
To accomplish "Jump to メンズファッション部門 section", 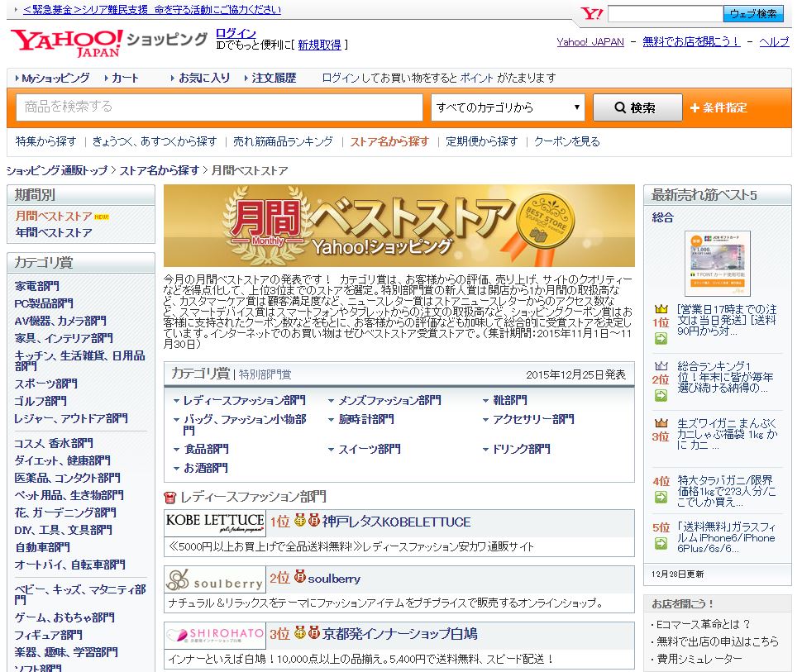I will pyautogui.click(x=389, y=400).
